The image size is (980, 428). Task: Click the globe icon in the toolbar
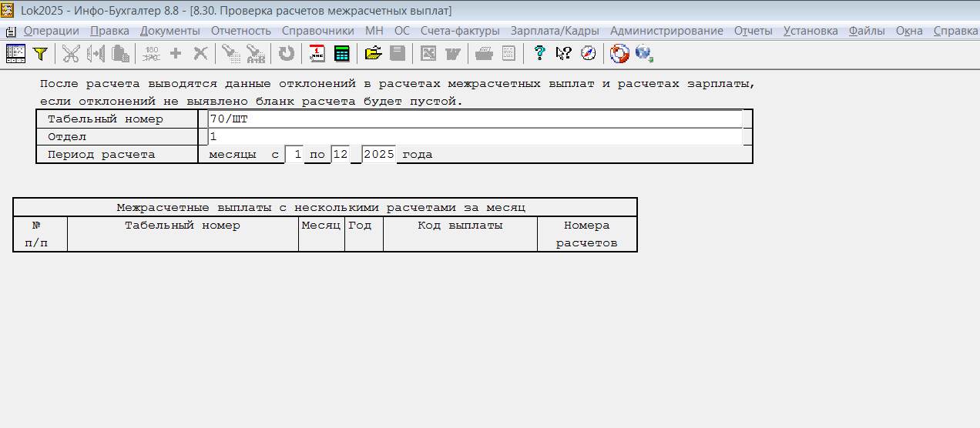[643, 53]
